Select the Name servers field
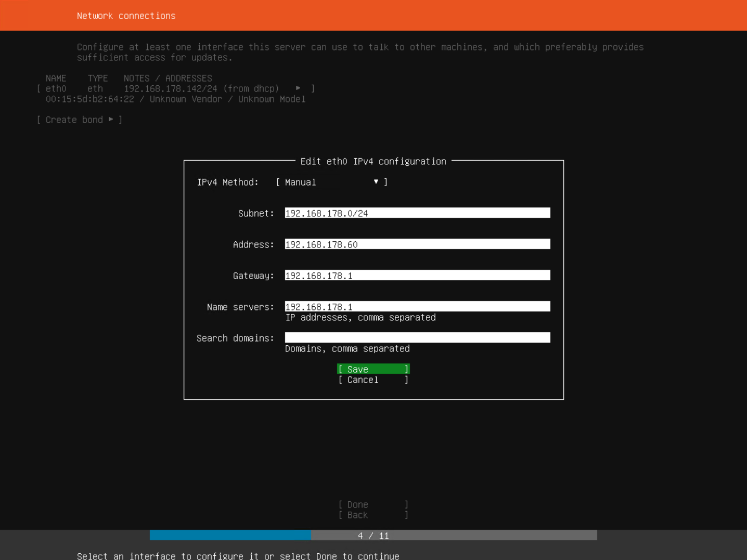 pos(416,306)
